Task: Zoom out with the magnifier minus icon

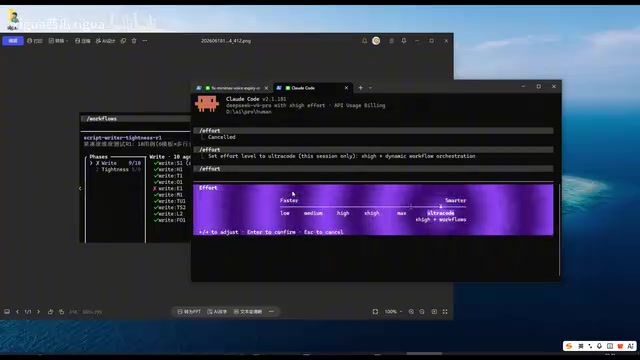Action: point(422,311)
